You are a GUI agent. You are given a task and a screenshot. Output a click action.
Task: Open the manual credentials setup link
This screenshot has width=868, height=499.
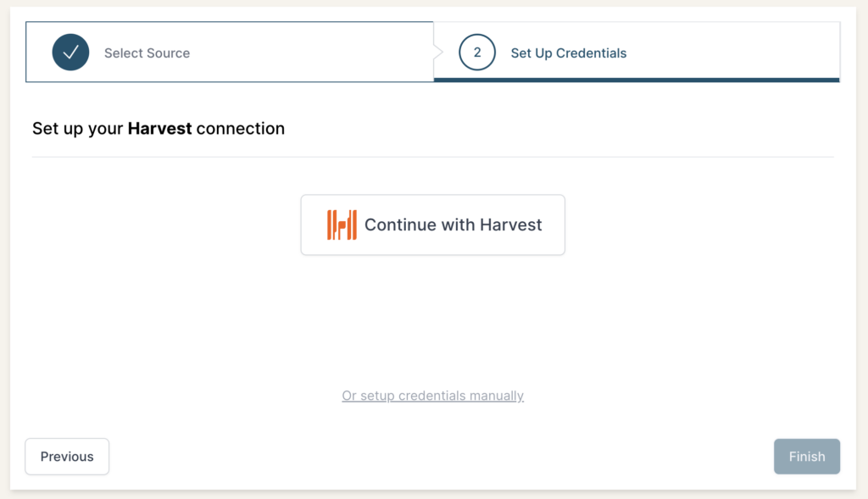tap(432, 396)
